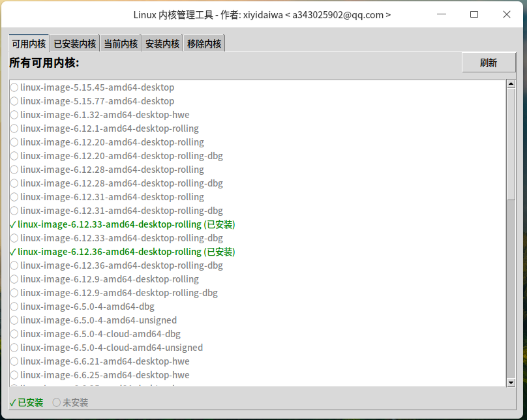
Task: Select radio for linux-image-6.12.28-amd64-desktop-rolling
Action: click(x=14, y=170)
